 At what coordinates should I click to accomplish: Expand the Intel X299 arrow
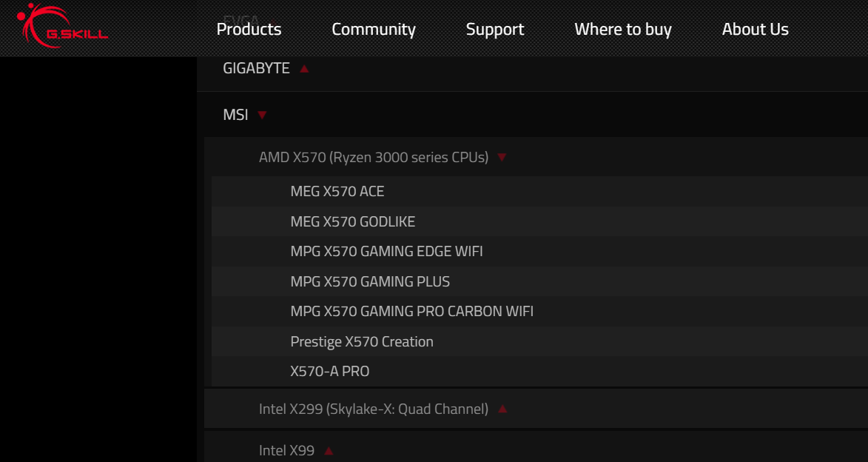(502, 409)
